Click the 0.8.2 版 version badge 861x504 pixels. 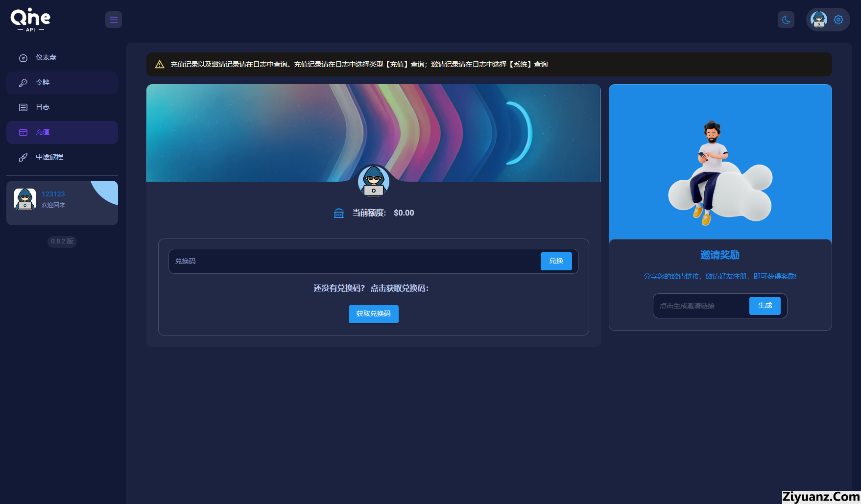pos(62,241)
